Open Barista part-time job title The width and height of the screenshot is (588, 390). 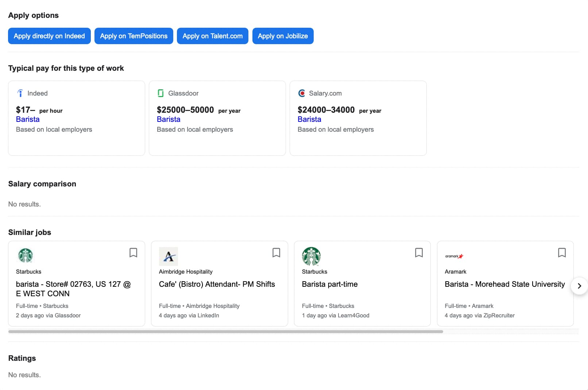(x=330, y=284)
